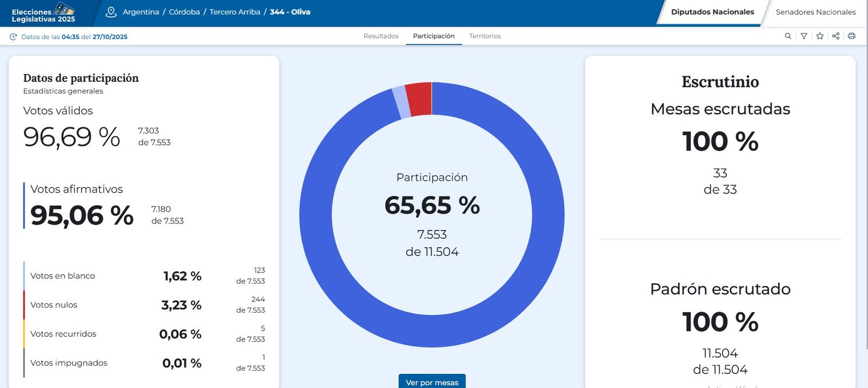Print the page with printer icon
This screenshot has height=388, width=868.
pyautogui.click(x=852, y=36)
